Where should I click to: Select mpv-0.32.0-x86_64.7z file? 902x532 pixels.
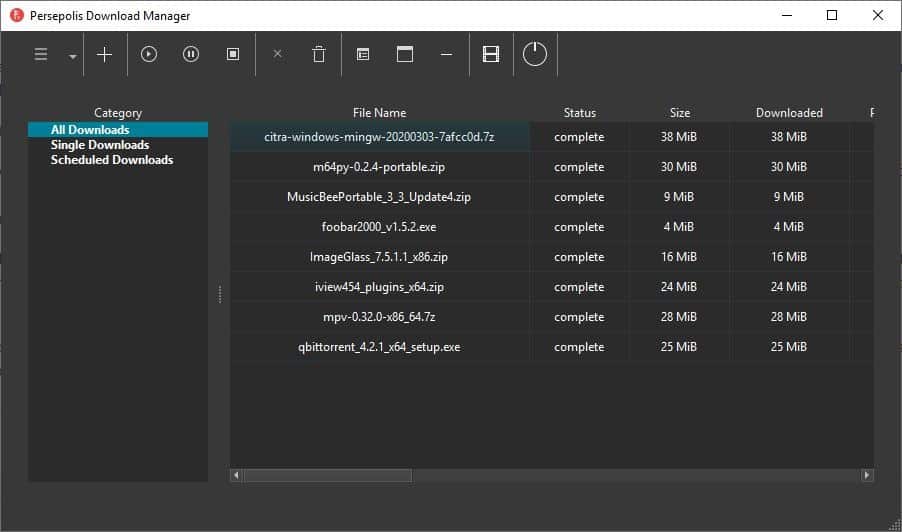click(x=379, y=316)
